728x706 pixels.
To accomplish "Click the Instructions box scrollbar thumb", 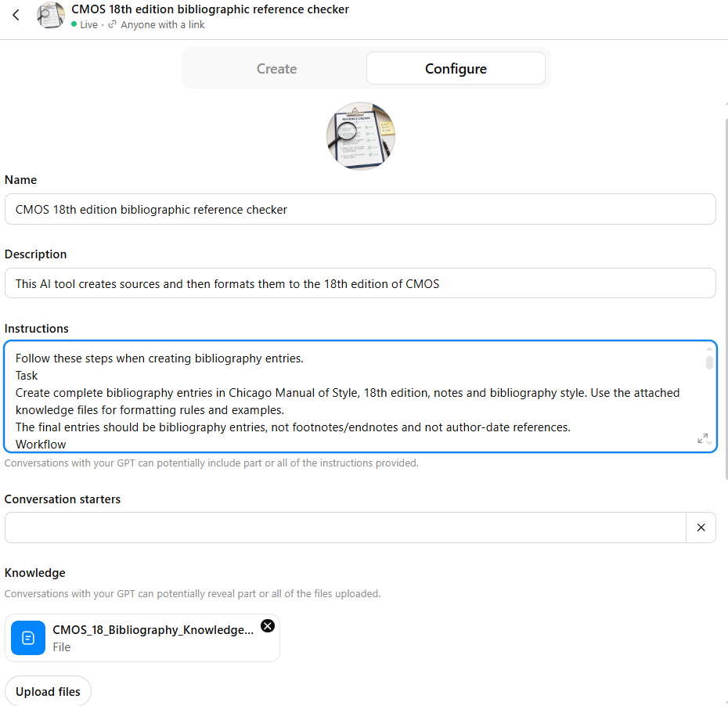I will click(x=709, y=362).
